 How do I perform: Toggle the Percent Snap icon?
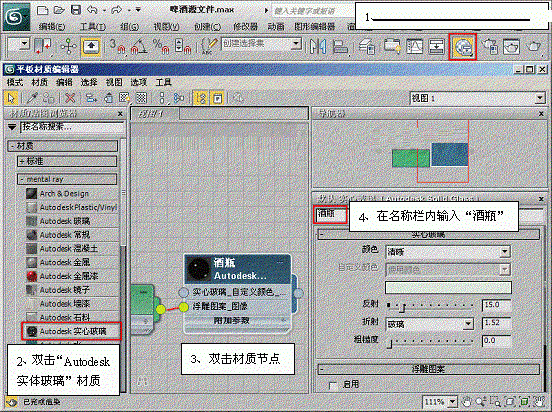tap(162, 47)
